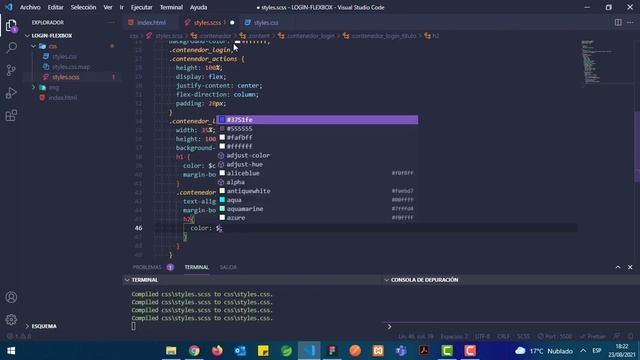Click the unsaved dot on styles.scss tab
640x360 pixels.
coord(232,22)
